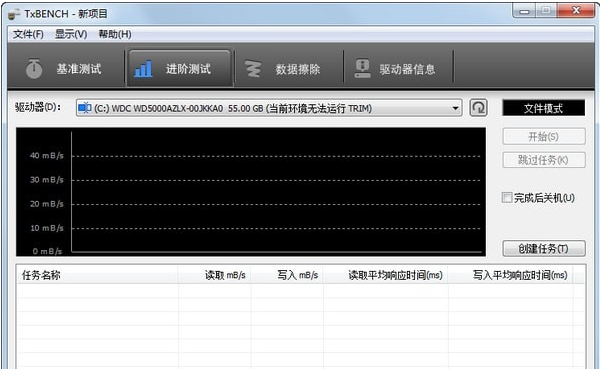Click the 写入 mB/s column header
Screen dimensions: 600x369
[x=287, y=275]
